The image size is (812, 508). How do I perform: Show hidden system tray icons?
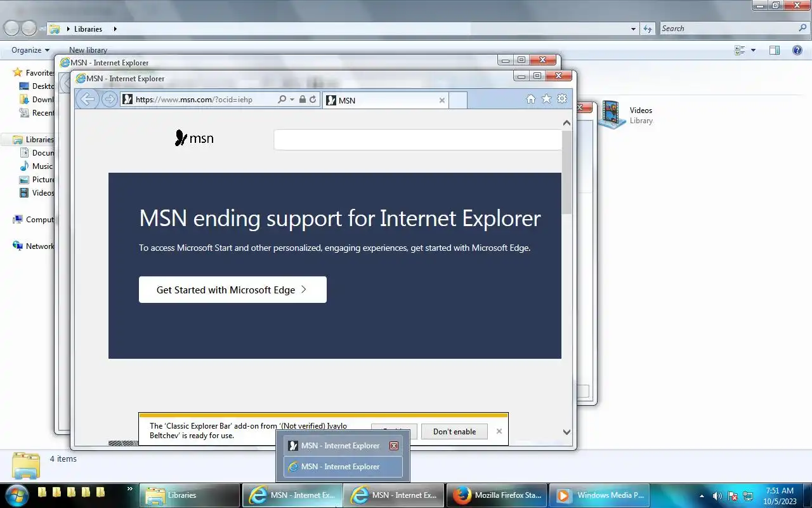click(702, 495)
